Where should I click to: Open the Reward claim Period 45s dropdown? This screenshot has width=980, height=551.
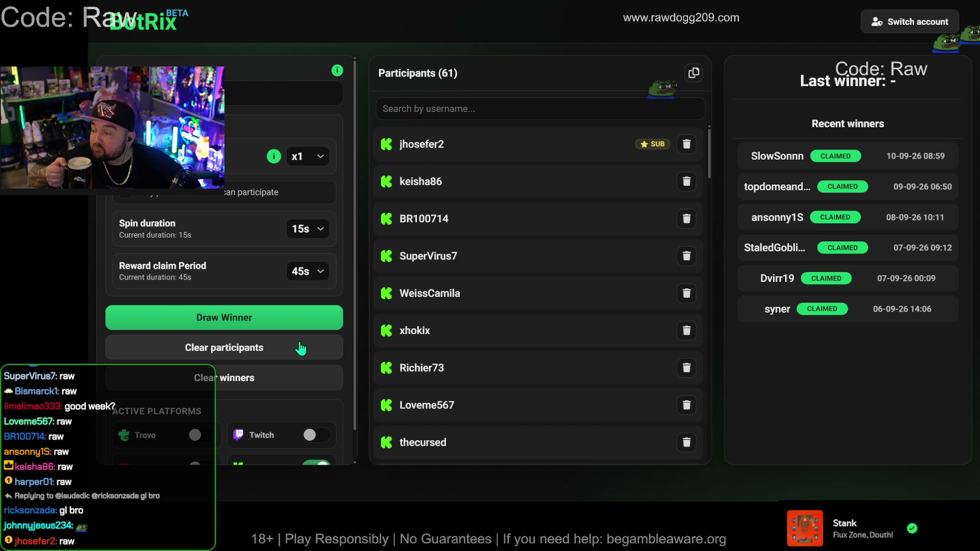pos(308,271)
